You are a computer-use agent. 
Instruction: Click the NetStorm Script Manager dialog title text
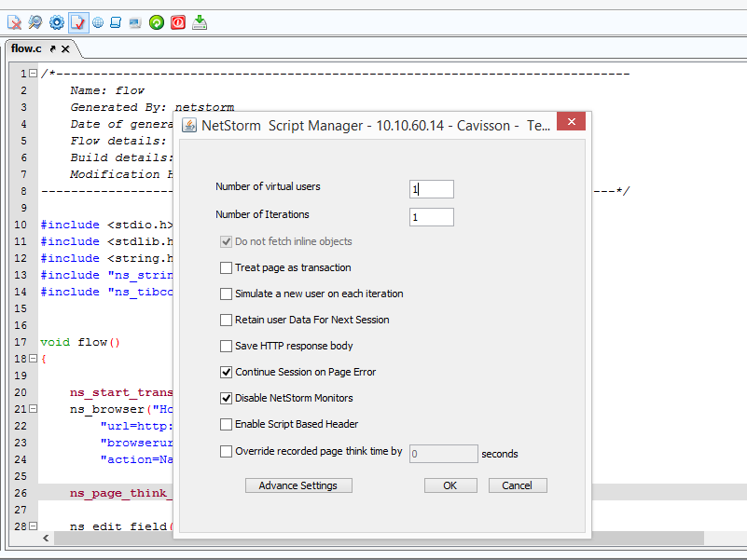(x=376, y=126)
